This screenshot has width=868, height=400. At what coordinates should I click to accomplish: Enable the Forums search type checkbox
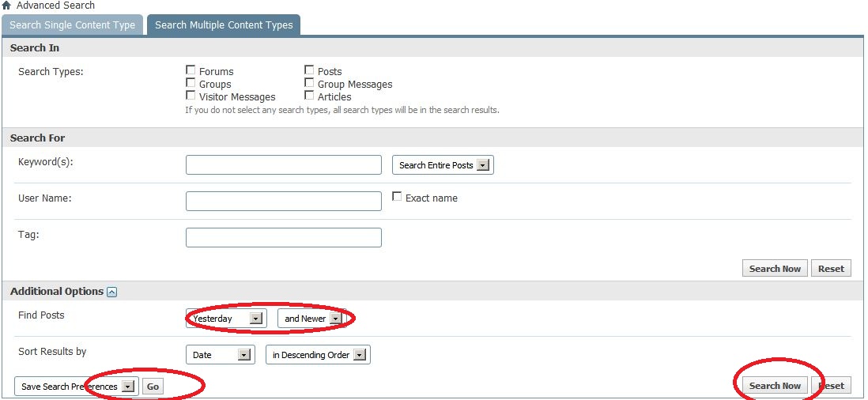(x=191, y=70)
